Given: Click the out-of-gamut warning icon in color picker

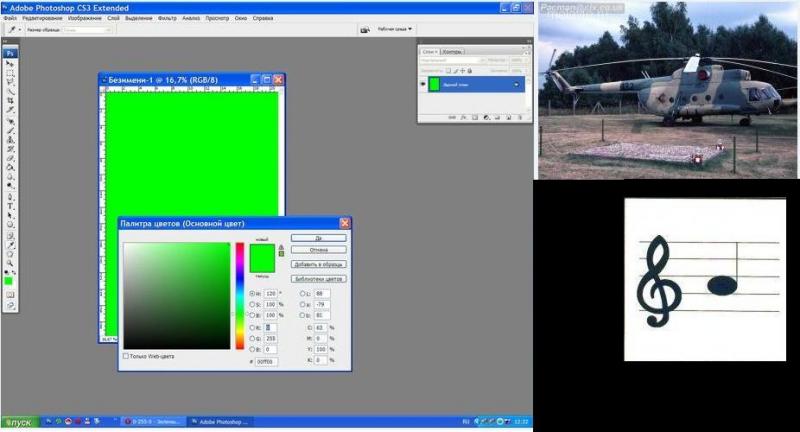Looking at the screenshot, I should pos(281,247).
